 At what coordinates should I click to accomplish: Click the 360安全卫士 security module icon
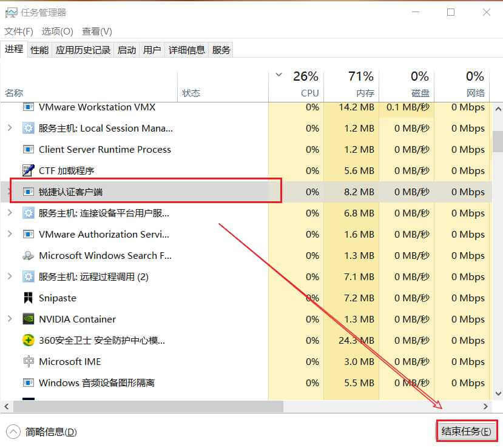[29, 340]
